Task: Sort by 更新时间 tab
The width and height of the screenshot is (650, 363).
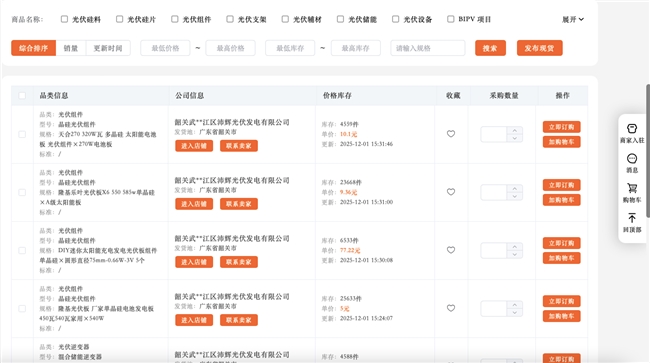Action: point(108,48)
